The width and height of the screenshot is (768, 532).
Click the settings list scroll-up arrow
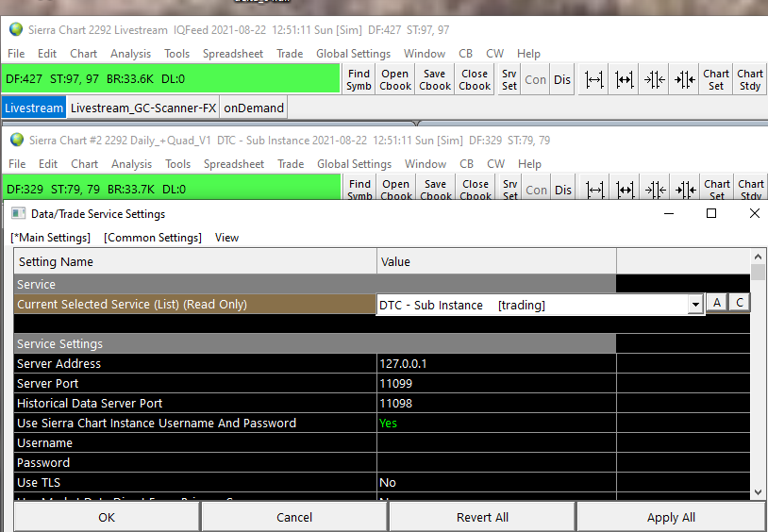(758, 257)
